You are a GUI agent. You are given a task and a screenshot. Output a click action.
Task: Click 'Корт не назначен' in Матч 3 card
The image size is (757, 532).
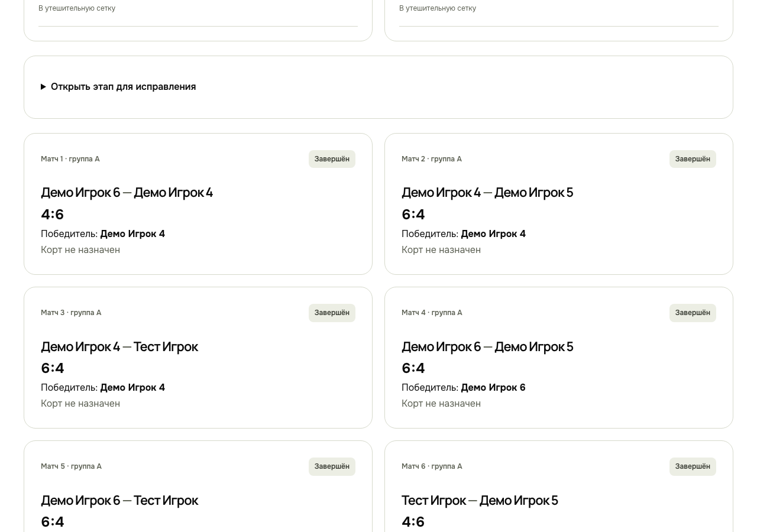click(80, 403)
